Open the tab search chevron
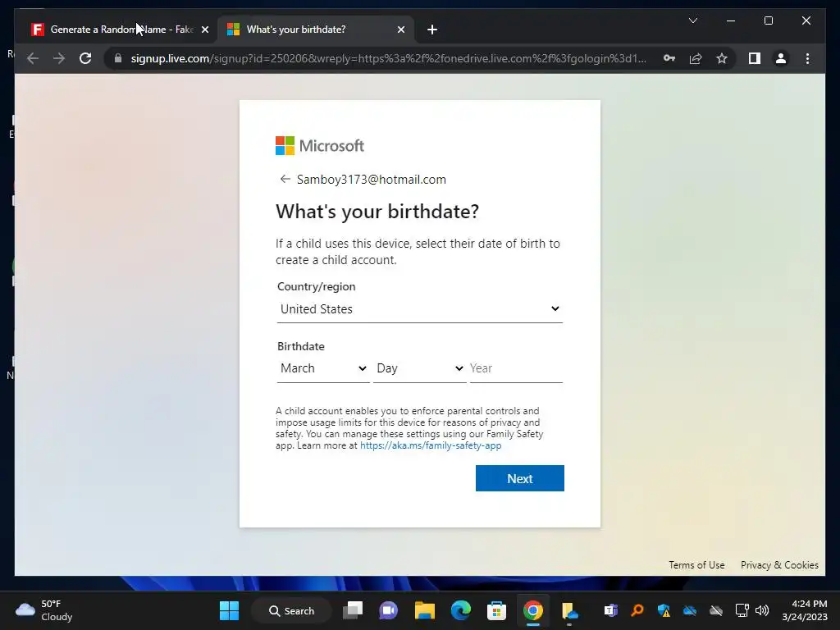This screenshot has width=840, height=630. click(692, 21)
